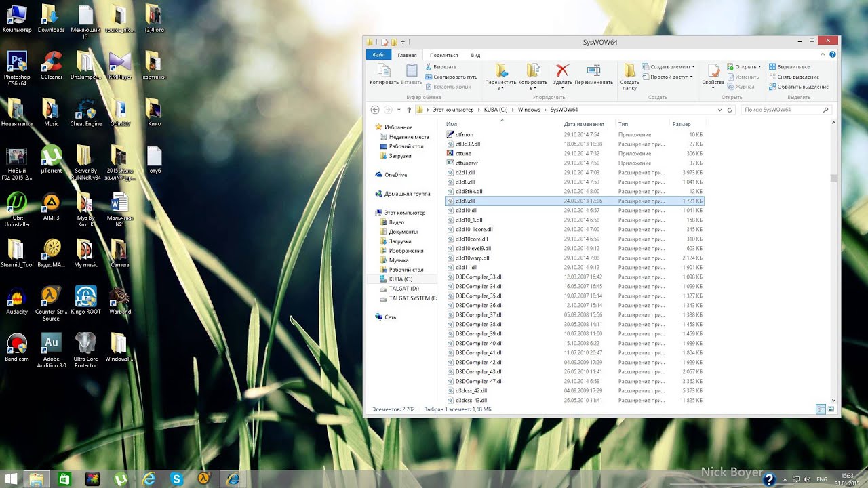Click the CCleaner desktop icon
This screenshot has width=868, height=488.
[52, 66]
